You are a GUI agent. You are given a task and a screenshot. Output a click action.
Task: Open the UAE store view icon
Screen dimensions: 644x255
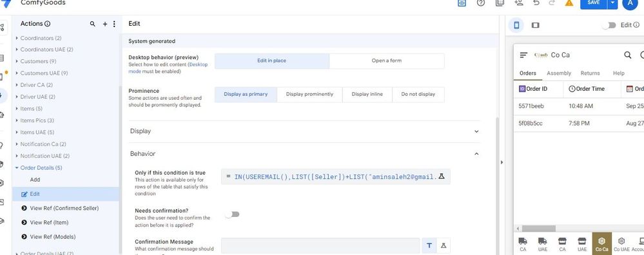[x=582, y=244]
